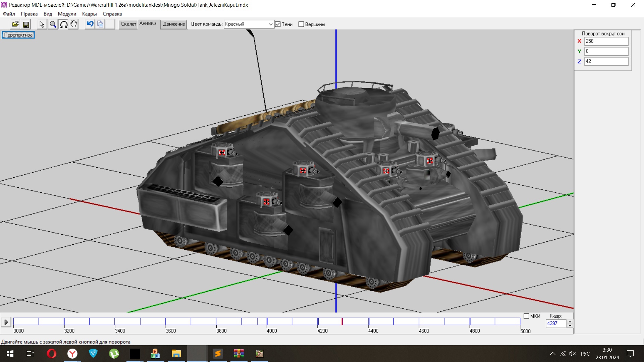Click the save floppy disk icon

tap(26, 24)
